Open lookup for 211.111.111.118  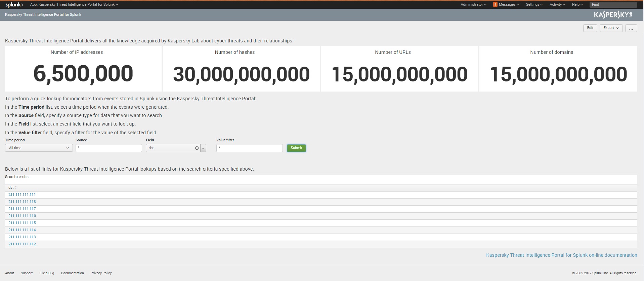(22, 202)
